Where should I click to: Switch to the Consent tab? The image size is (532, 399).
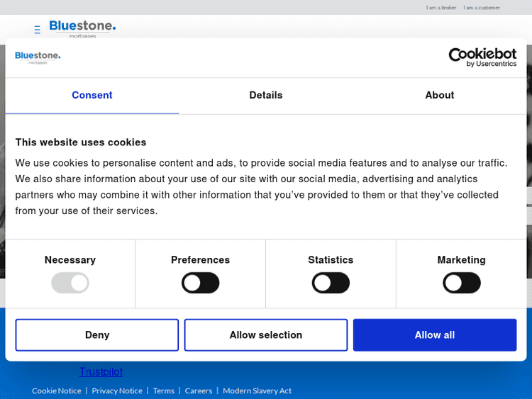tap(92, 95)
